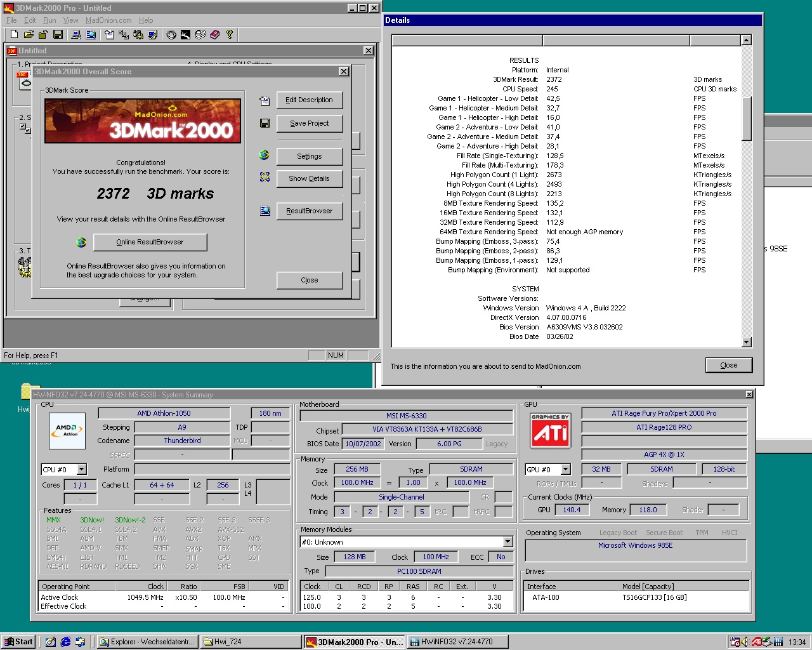Screen dimensions: 812x650
Task: Save the benchmark via the floppy disk icon
Action: point(59,34)
